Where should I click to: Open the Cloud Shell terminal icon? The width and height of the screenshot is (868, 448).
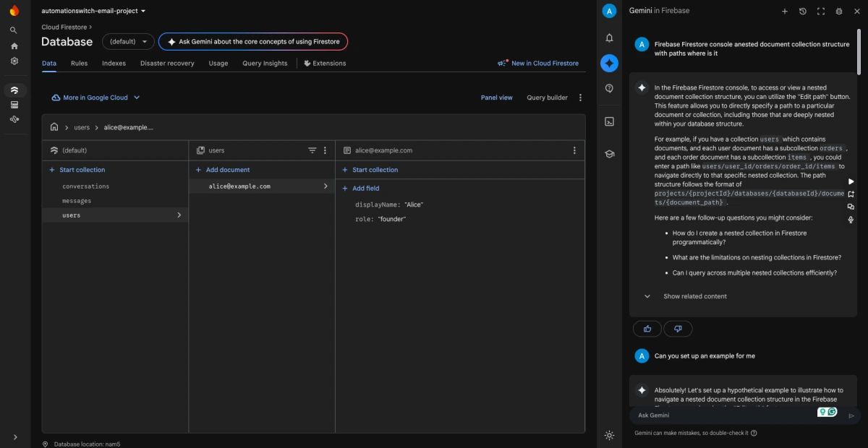pyautogui.click(x=609, y=121)
